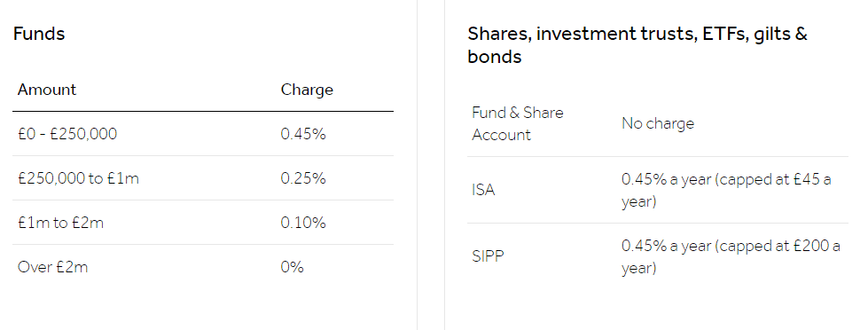
Task: Click the word bonds in the heading
Action: 495,57
